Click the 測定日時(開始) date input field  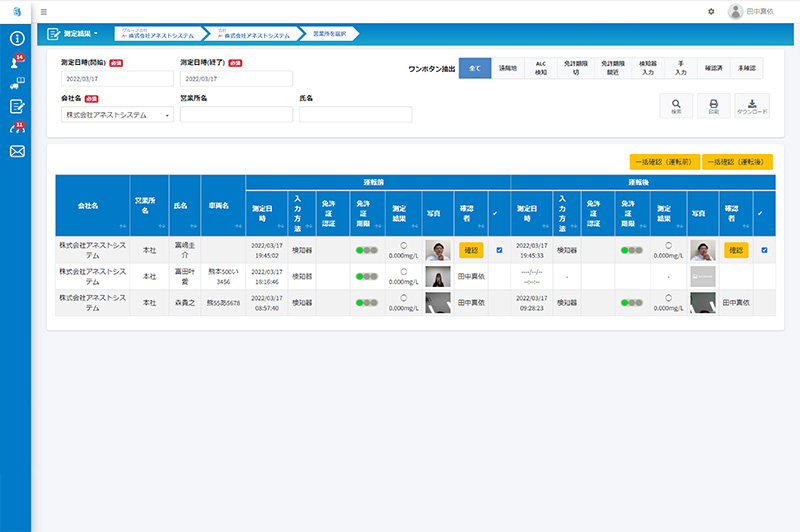tap(117, 79)
